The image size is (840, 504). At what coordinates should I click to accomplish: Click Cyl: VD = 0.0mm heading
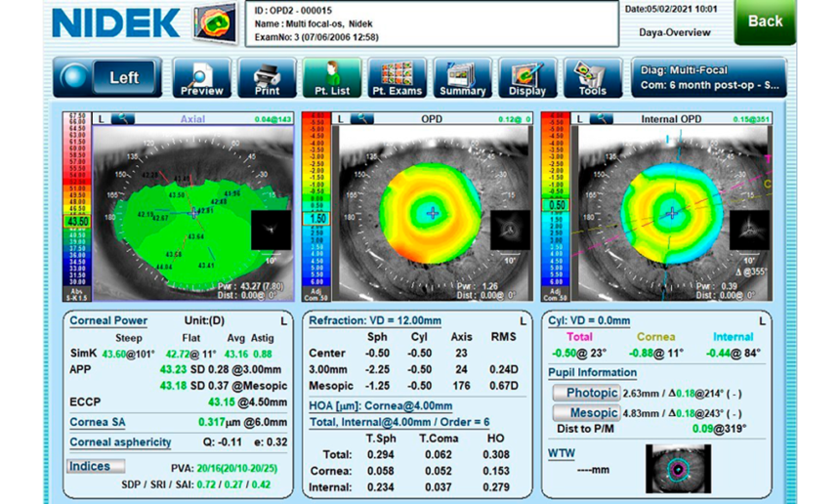(589, 320)
